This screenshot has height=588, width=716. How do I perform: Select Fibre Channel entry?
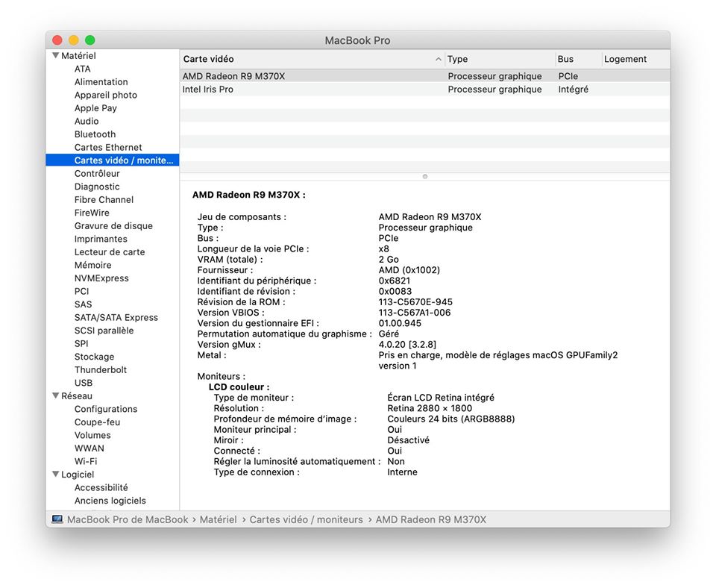(104, 200)
